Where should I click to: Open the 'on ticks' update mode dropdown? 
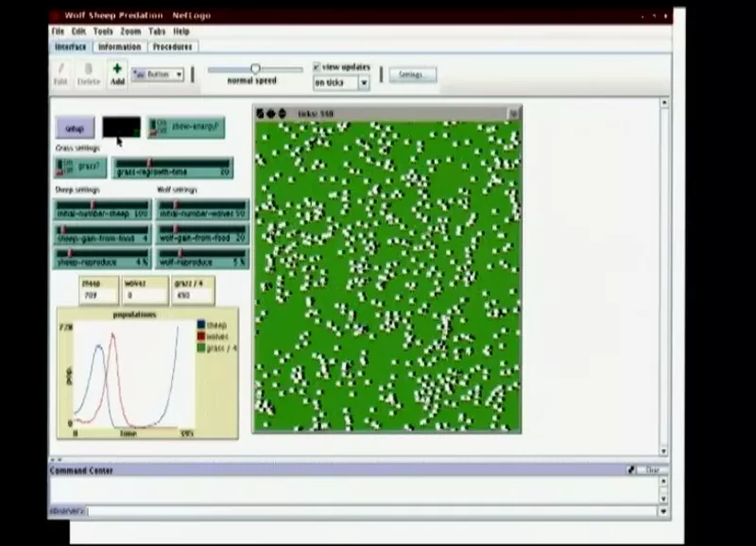point(341,83)
